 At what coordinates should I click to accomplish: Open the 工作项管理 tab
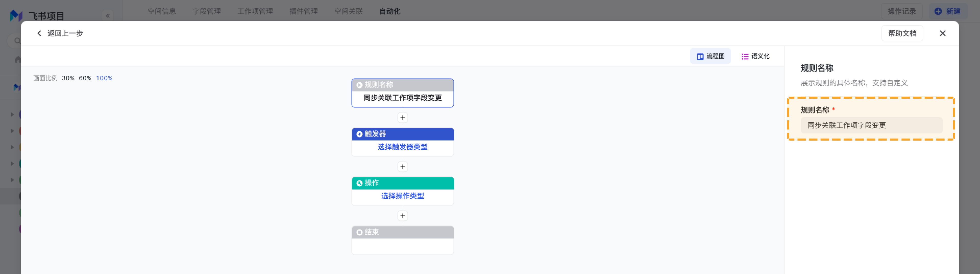(x=255, y=12)
